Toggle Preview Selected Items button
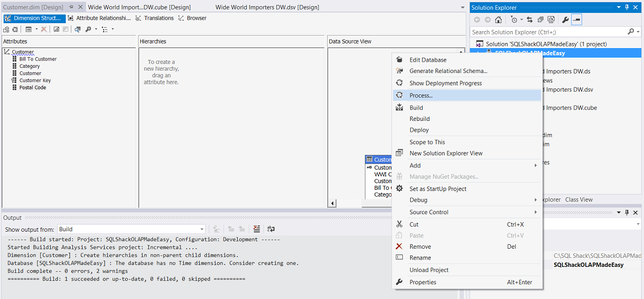Image resolution: width=644 pixels, height=299 pixels. (576, 20)
